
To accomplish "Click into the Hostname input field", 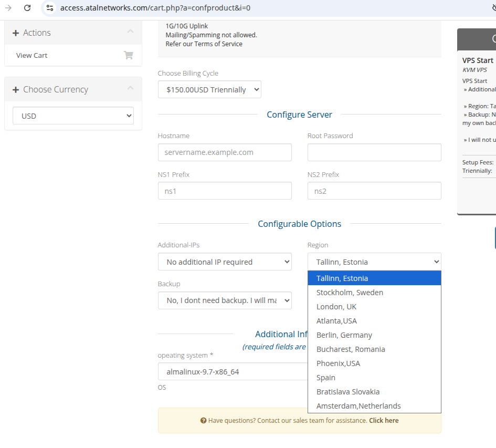I will 225,152.
